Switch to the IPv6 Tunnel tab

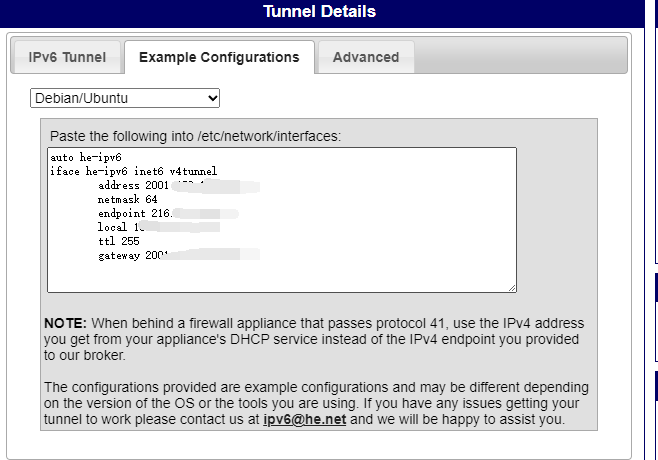67,57
